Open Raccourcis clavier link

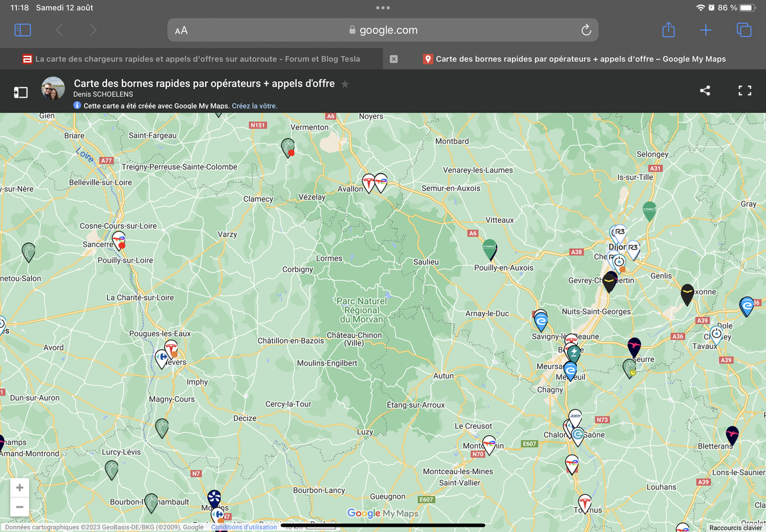point(735,528)
